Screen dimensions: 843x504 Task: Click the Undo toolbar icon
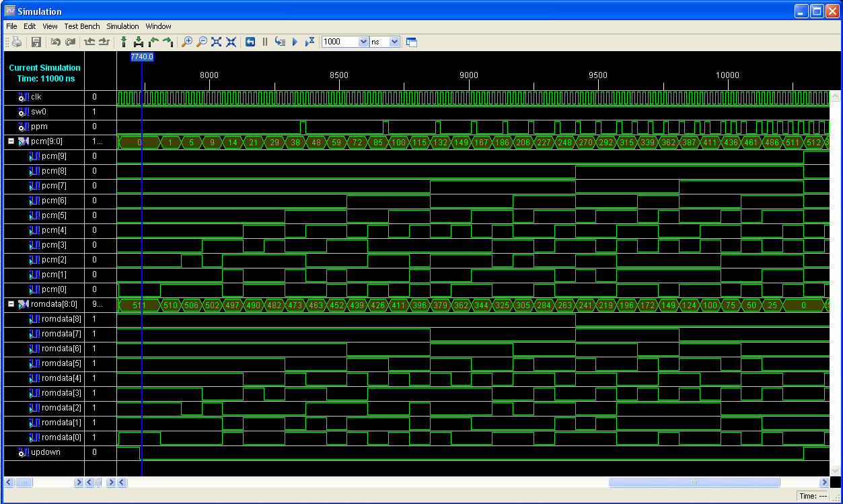(x=56, y=42)
